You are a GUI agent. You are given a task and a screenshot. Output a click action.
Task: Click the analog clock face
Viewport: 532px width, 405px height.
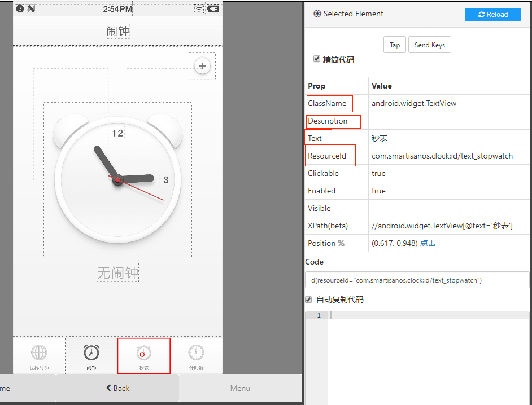coord(117,179)
